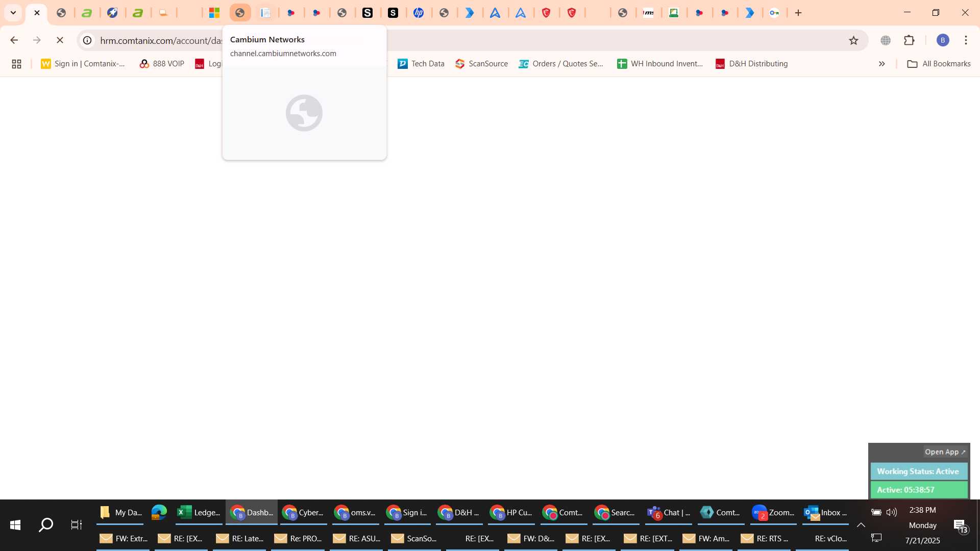
Task: Click the Working Status: Active indicator
Action: tap(919, 471)
